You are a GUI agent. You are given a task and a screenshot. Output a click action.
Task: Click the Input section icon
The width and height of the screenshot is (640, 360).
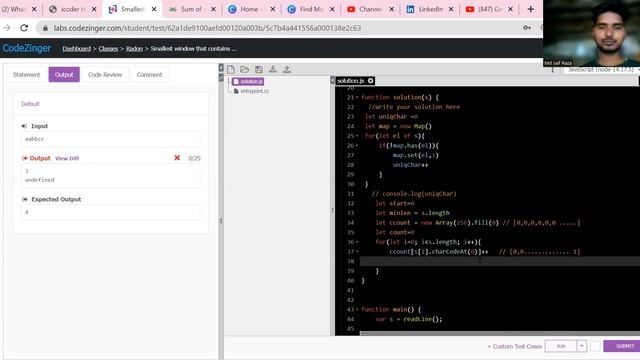[x=24, y=126]
